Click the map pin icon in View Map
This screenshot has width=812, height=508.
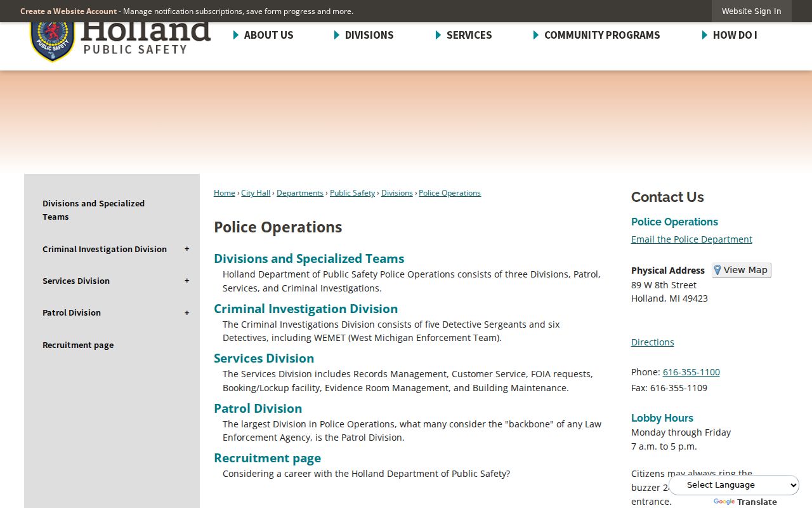point(717,270)
